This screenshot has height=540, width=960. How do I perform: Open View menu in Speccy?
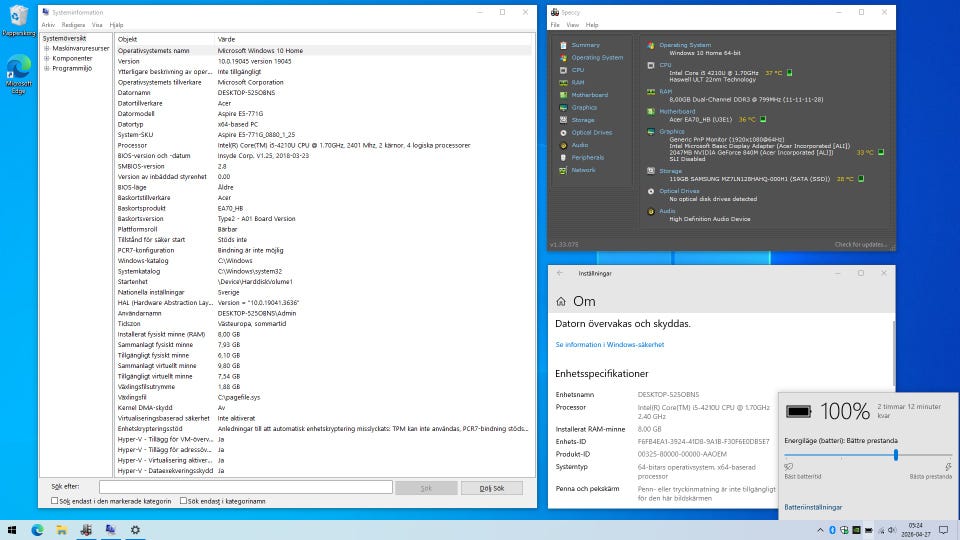click(572, 25)
